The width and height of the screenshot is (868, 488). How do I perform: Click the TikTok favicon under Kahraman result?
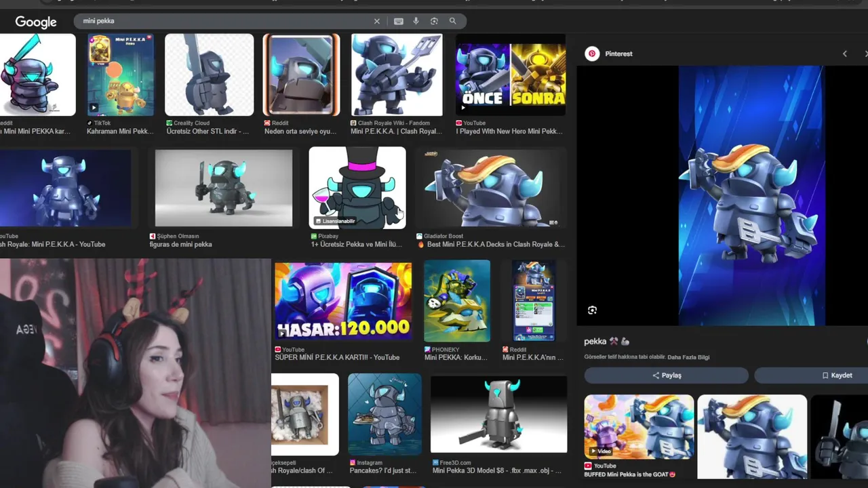(90, 123)
